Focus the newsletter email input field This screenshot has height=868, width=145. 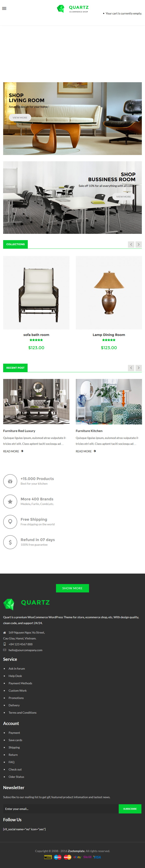point(61,809)
